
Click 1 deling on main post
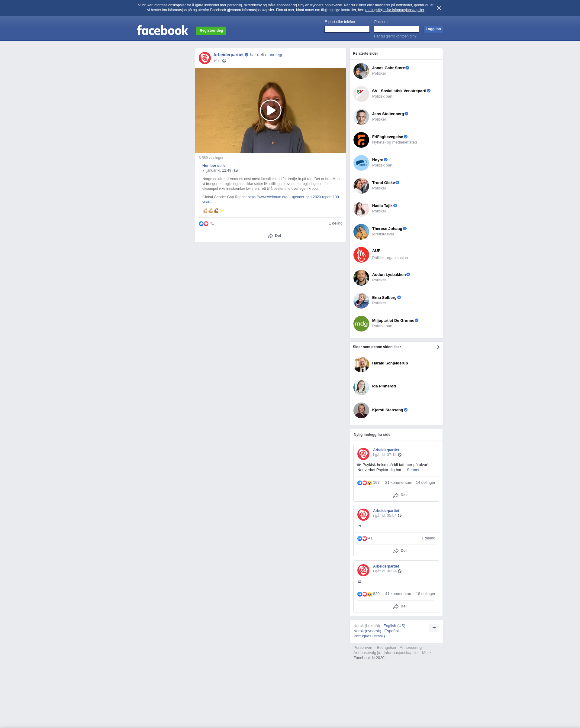[x=335, y=223]
